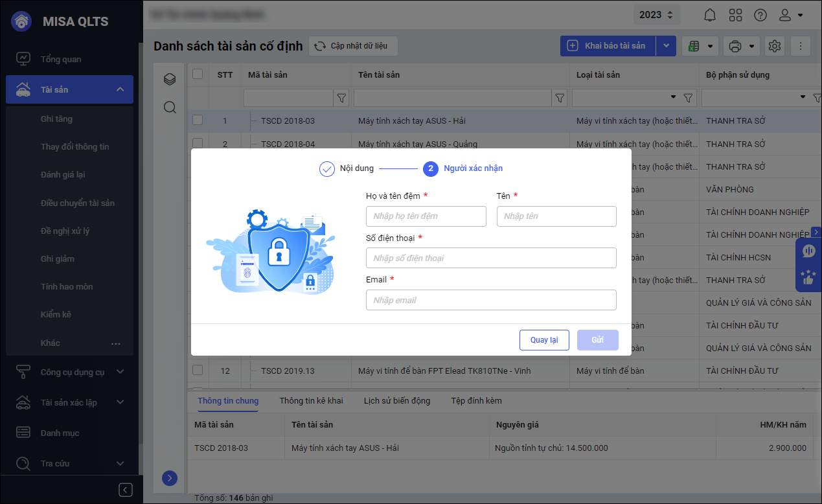Check the box for row TSCD 2018-03
The width and height of the screenshot is (822, 504).
[x=198, y=120]
